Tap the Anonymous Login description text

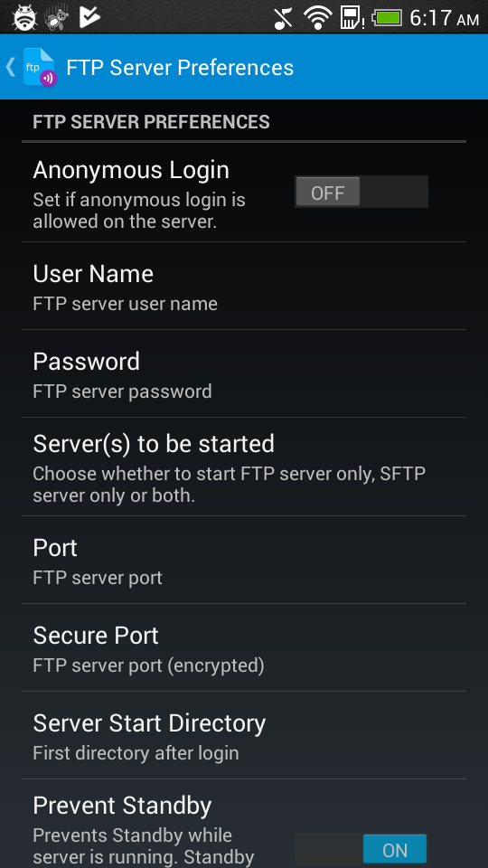tap(139, 211)
